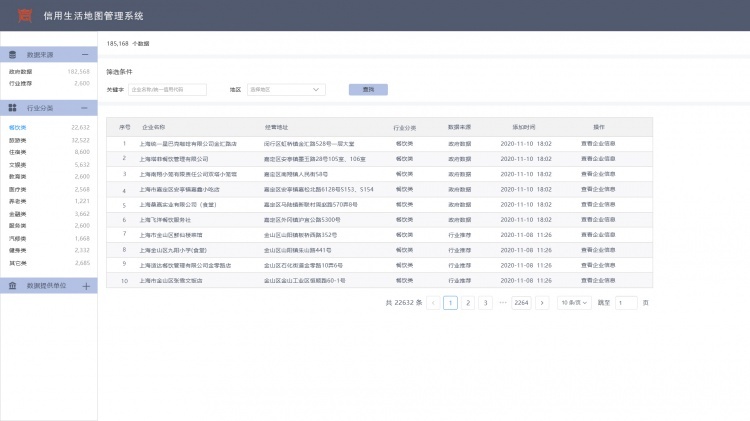Click the 跳至 page number input
Screen dimensions: 750x421
click(626, 302)
